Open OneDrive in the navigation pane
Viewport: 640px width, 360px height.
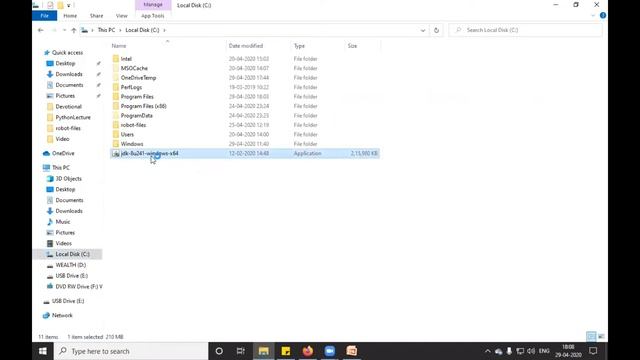(63, 153)
